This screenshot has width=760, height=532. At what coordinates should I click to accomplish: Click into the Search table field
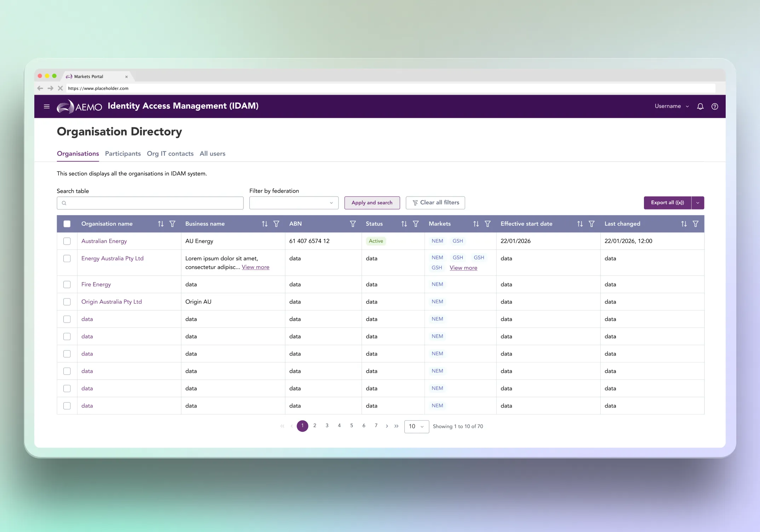(152, 203)
